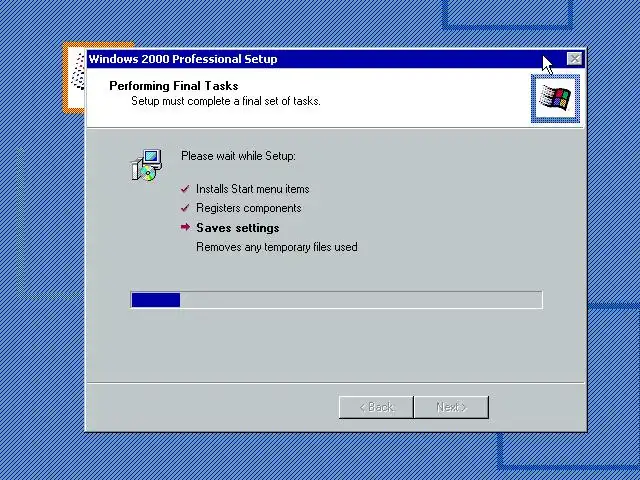640x480 pixels.
Task: Click 'Installs Start menu items' text
Action: coord(253,189)
